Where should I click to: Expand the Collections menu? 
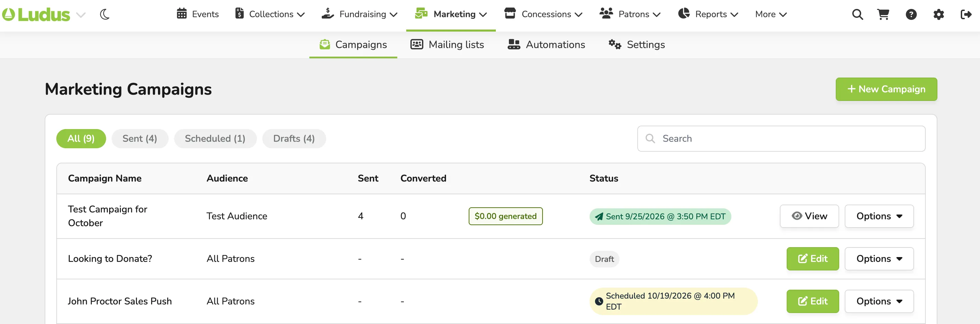pos(270,14)
